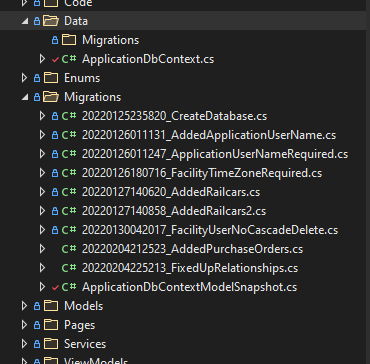Collapse the Data folder
The image size is (370, 364).
(x=25, y=21)
